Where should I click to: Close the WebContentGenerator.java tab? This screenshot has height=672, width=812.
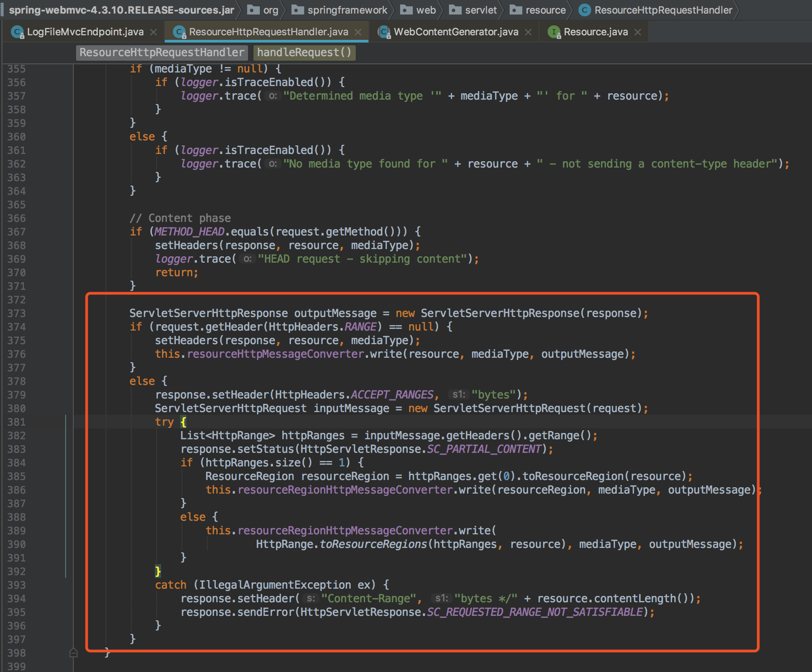click(x=528, y=32)
